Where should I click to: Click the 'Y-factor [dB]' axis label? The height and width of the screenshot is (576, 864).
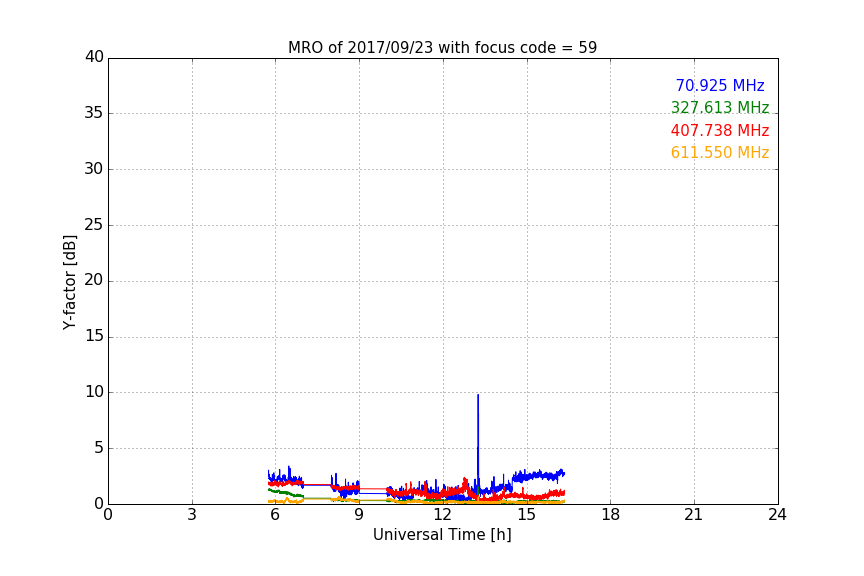69,282
